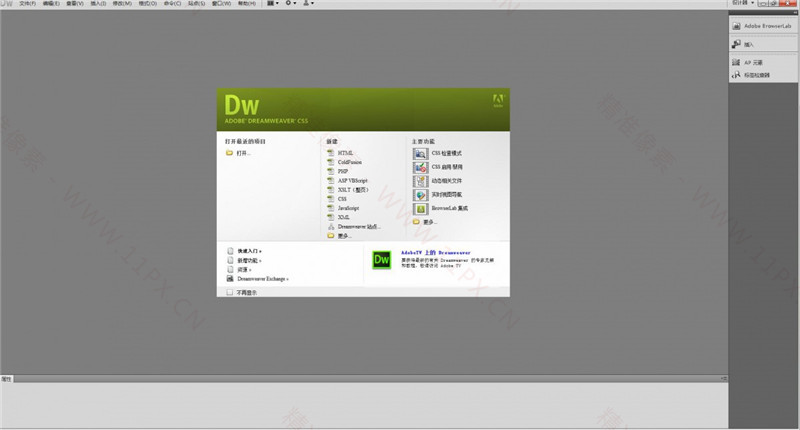
Task: Create a new CSS document
Action: click(x=337, y=199)
